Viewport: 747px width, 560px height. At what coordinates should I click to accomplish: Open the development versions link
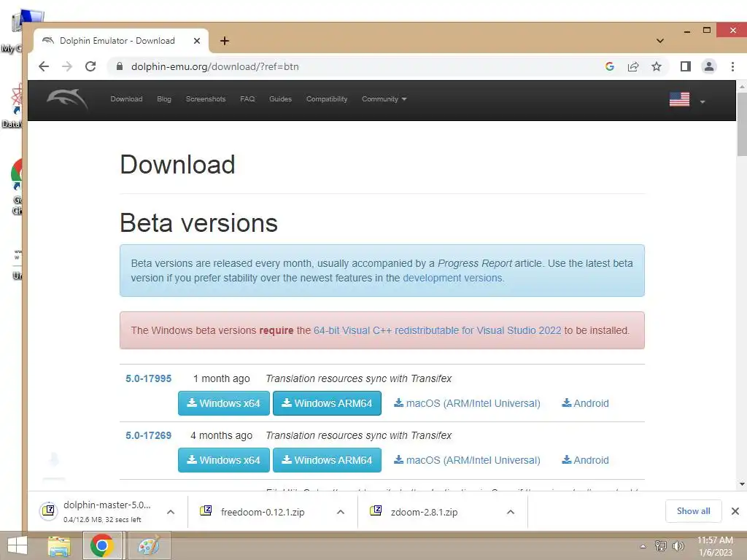pos(452,278)
